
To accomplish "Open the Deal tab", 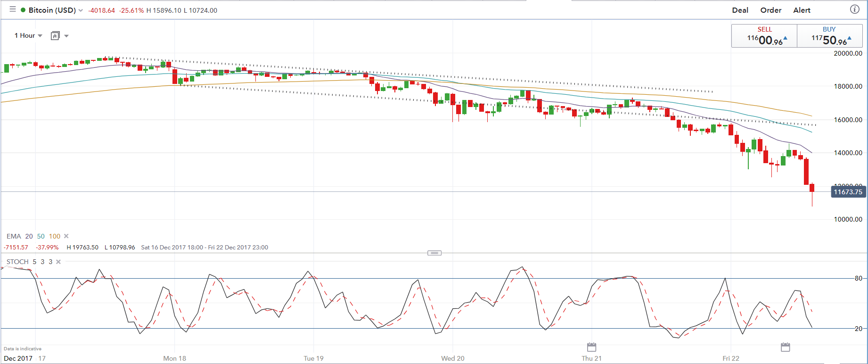I will pos(740,10).
